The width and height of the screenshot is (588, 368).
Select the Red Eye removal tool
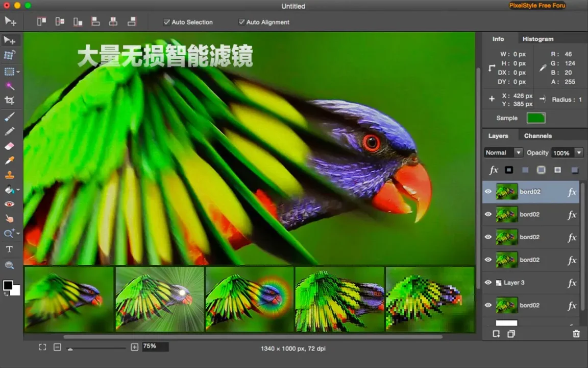point(9,204)
